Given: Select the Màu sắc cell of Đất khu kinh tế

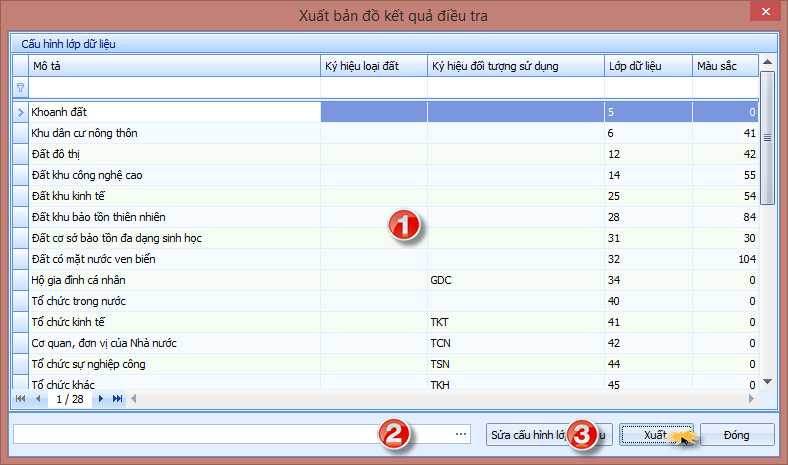Looking at the screenshot, I should 725,196.
